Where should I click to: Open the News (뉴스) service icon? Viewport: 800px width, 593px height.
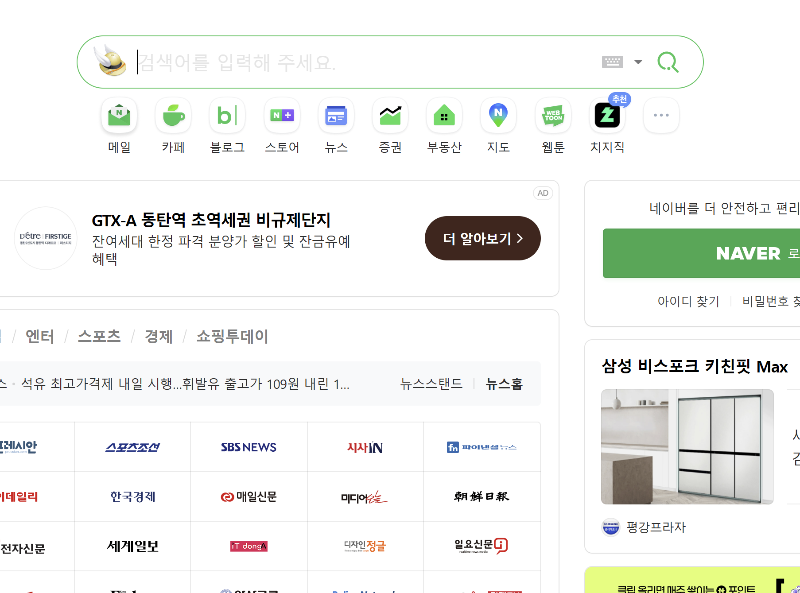pyautogui.click(x=335, y=115)
